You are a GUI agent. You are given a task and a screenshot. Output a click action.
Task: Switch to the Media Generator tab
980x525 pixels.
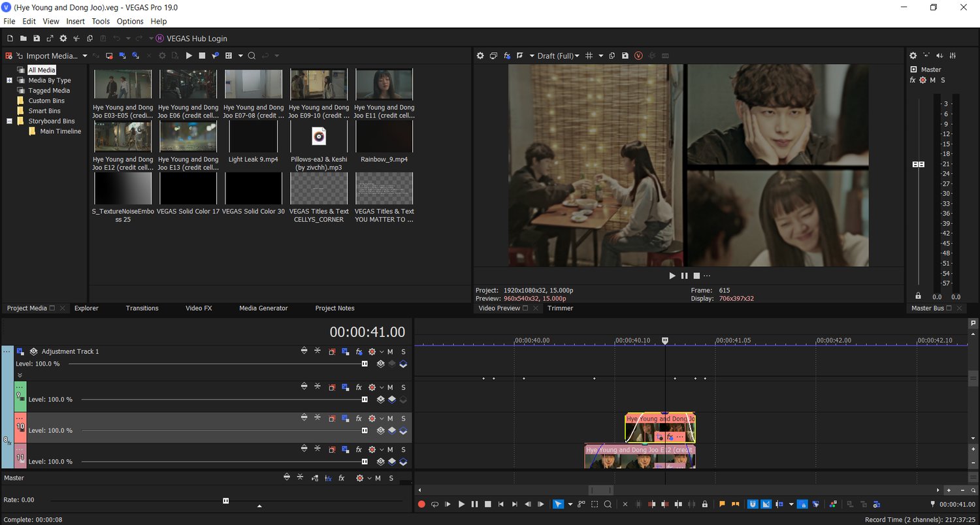(x=263, y=308)
